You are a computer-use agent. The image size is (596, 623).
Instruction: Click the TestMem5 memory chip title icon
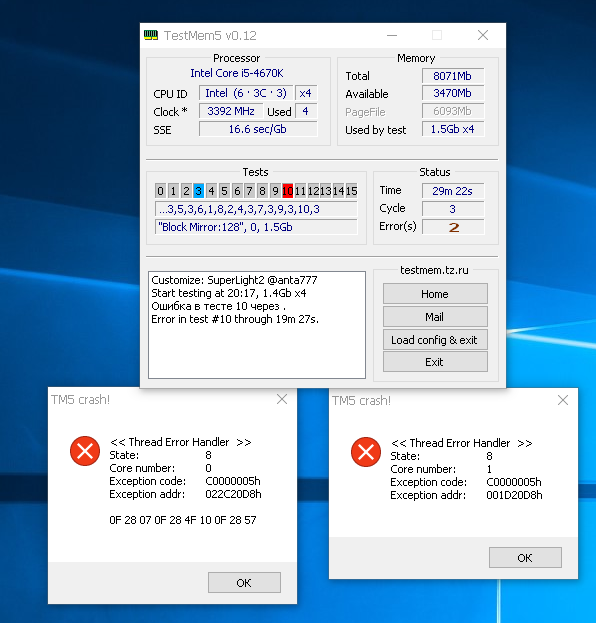pyautogui.click(x=151, y=35)
